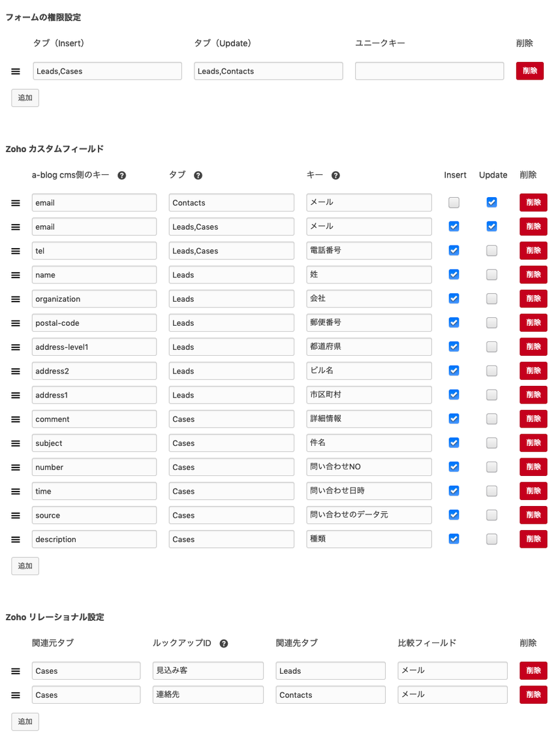Click help icon next to ルックアップID
The width and height of the screenshot is (560, 741).
pos(224,644)
